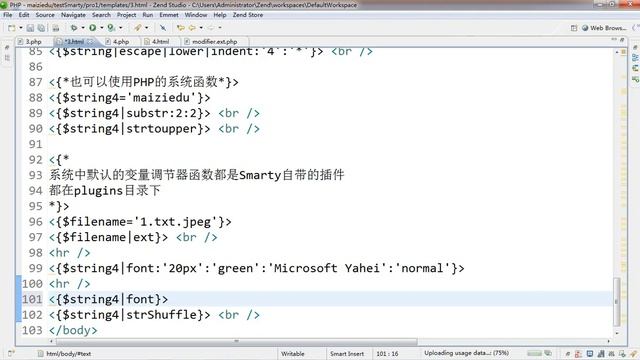
Task: Click the External Tools icon
Action: (138, 28)
